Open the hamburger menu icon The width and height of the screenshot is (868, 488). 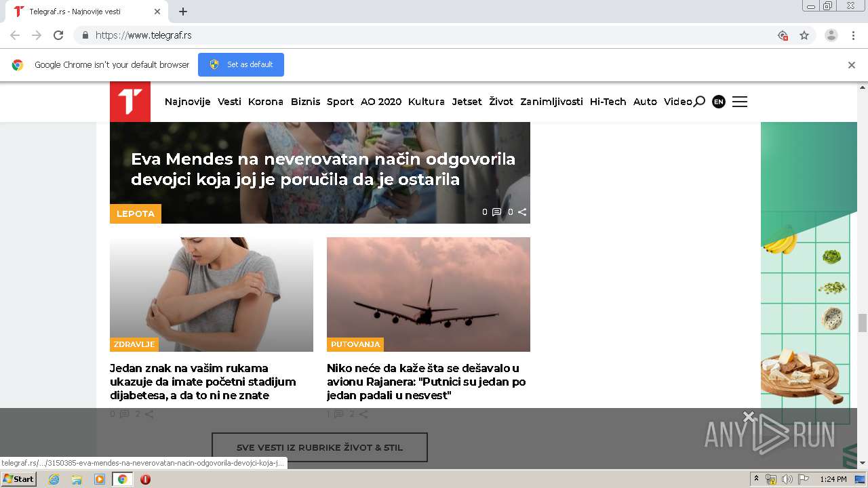coord(740,102)
